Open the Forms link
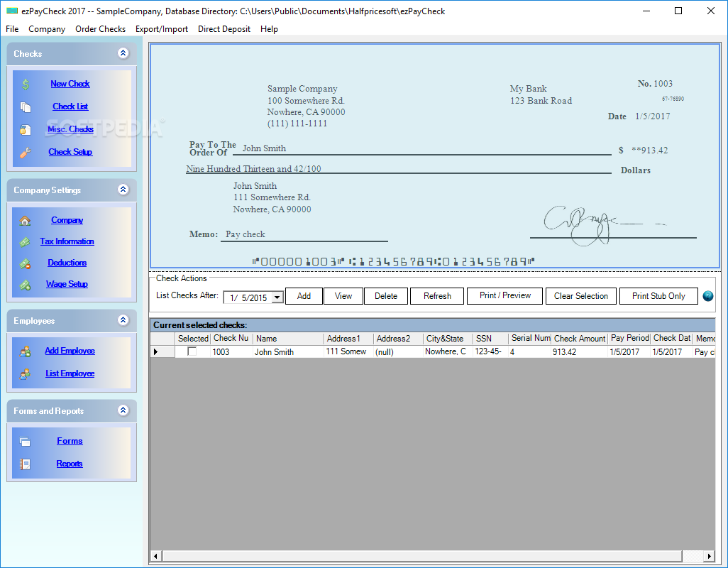The height and width of the screenshot is (568, 728). (70, 441)
